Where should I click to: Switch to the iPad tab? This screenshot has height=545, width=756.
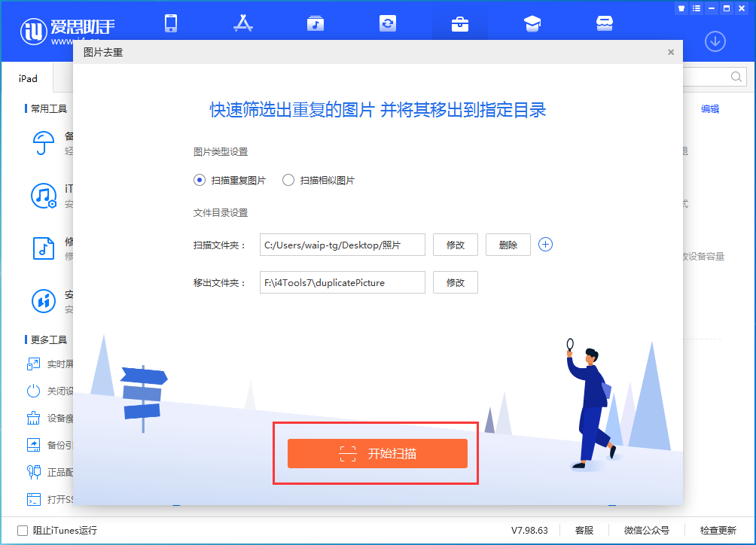coord(28,78)
